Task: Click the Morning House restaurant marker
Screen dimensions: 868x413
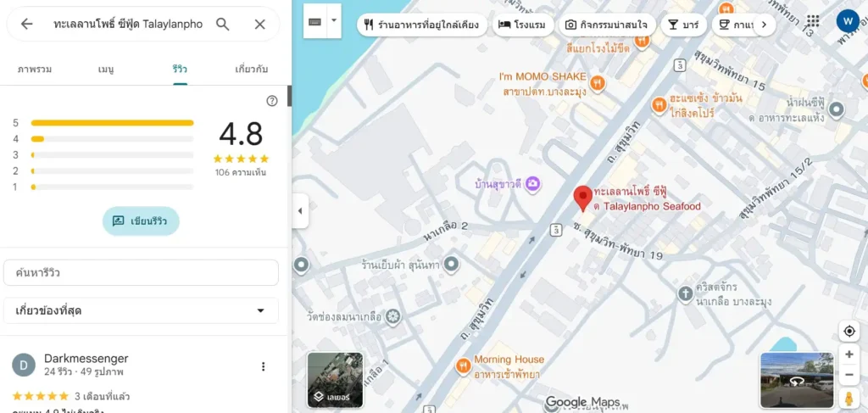Action: [x=463, y=366]
